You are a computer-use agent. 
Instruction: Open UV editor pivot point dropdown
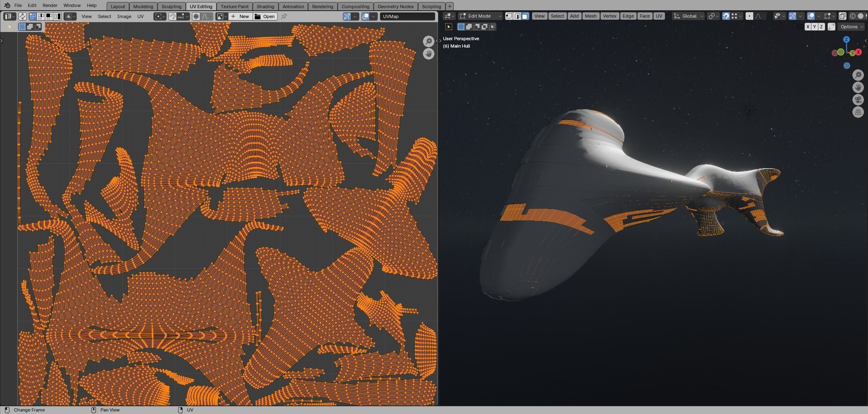click(160, 16)
